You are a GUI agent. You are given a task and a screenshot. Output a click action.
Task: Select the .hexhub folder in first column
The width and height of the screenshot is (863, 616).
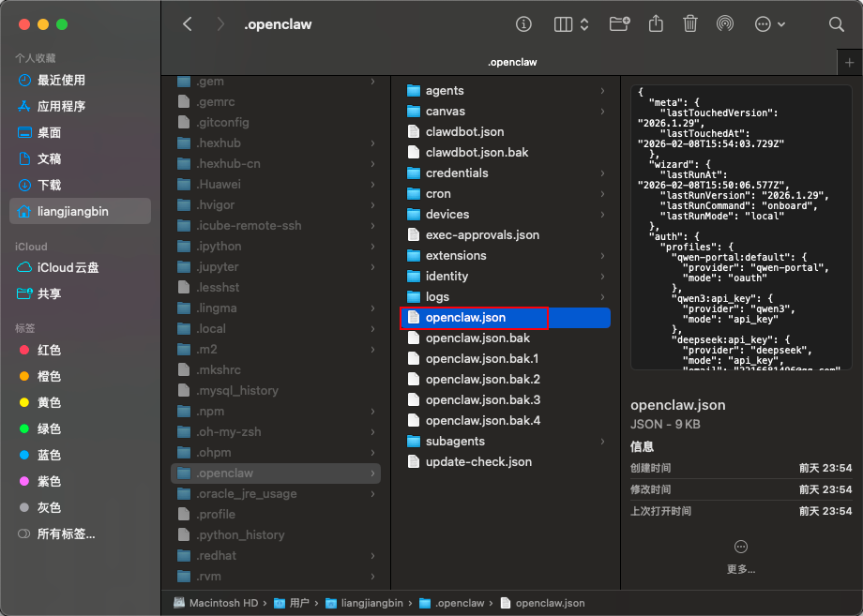pyautogui.click(x=276, y=143)
